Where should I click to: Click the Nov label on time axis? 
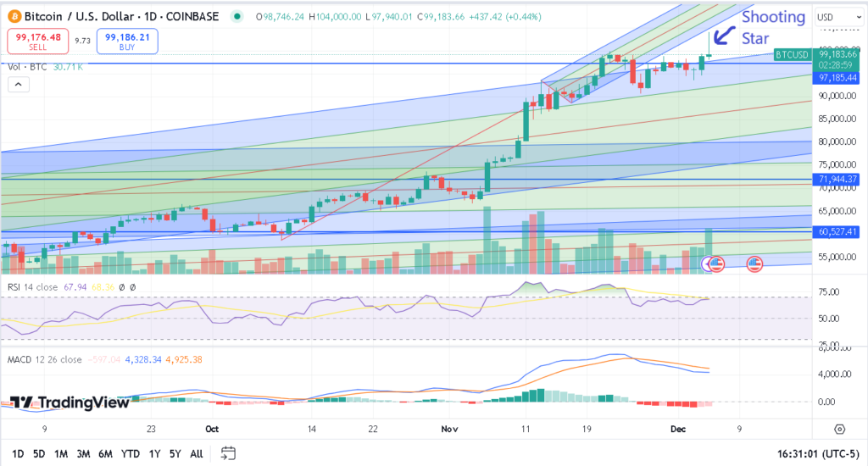[x=449, y=429]
